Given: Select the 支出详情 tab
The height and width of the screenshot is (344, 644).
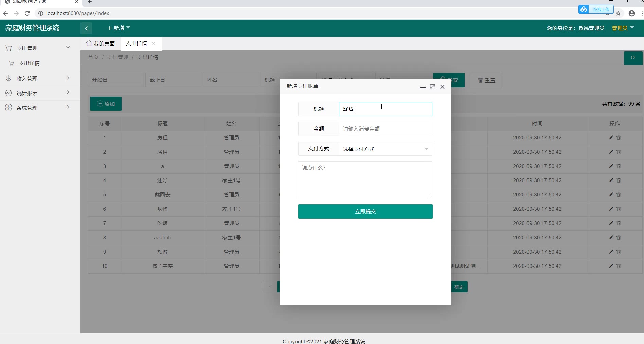Looking at the screenshot, I should (137, 44).
